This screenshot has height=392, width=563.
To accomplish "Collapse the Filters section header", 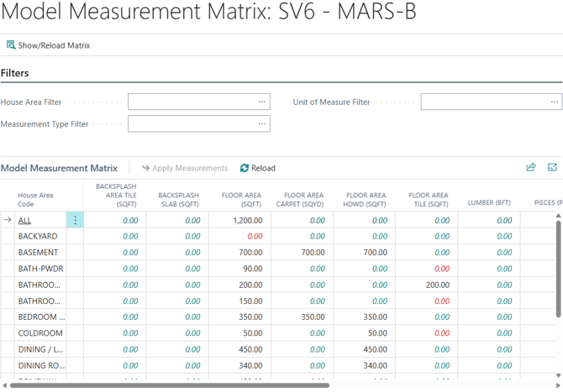I will point(15,73).
